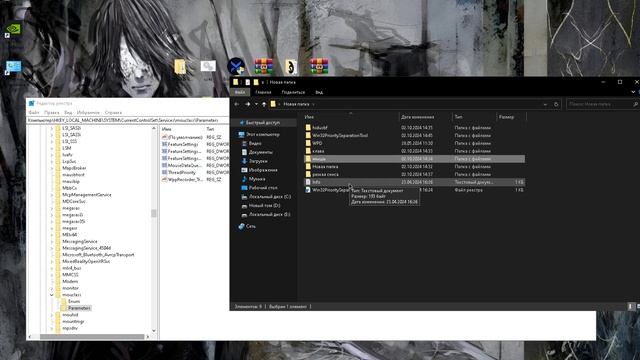The width and height of the screenshot is (640, 360).
Task: Open the Поделиться ribbon tab in Explorer
Action: click(293, 93)
